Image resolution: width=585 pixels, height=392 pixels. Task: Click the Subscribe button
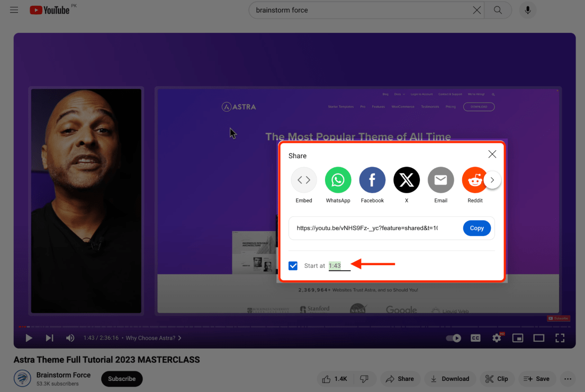[x=122, y=379]
